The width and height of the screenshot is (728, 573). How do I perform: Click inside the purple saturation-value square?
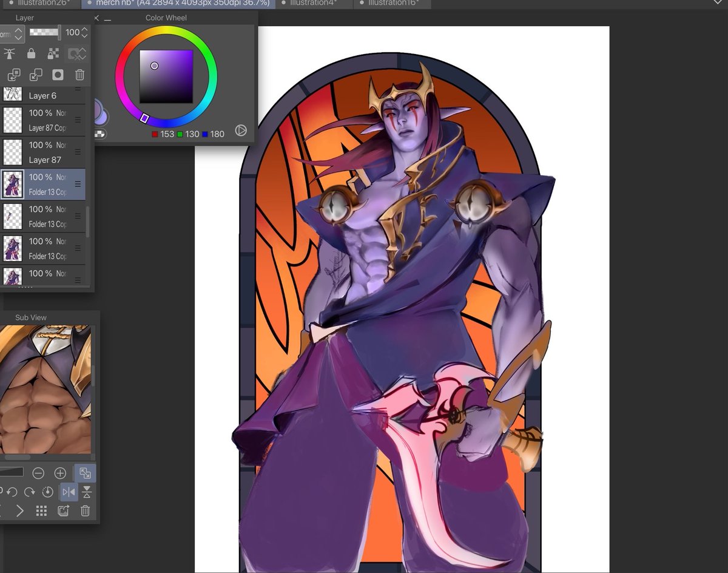tap(166, 76)
